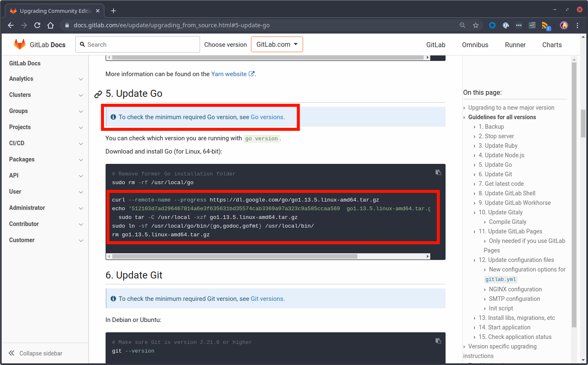Click the profile avatar icon
Viewport: 588px width, 365px height.
pyautogui.click(x=564, y=25)
